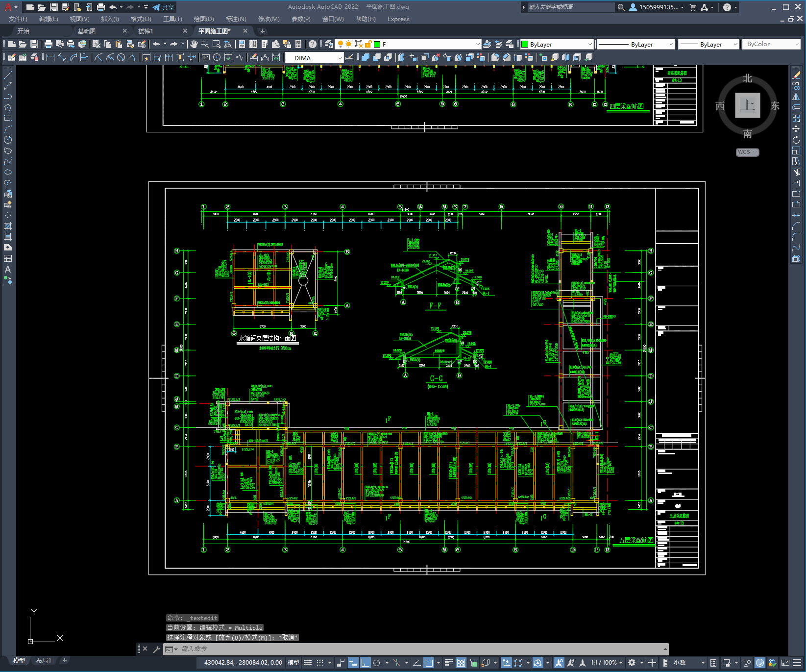Click the Share paper-plane button
The width and height of the screenshot is (806, 672).
[x=163, y=7]
